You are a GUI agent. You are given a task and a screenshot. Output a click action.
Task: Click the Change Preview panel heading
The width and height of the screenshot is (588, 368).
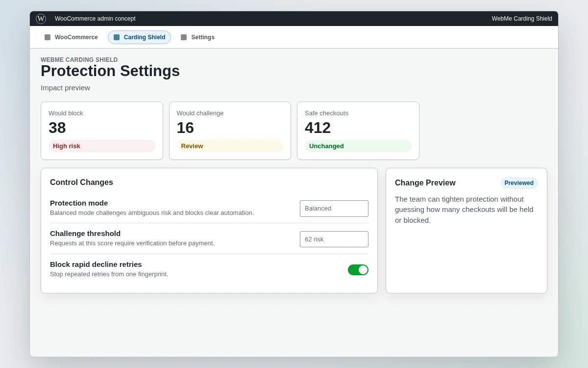point(425,183)
